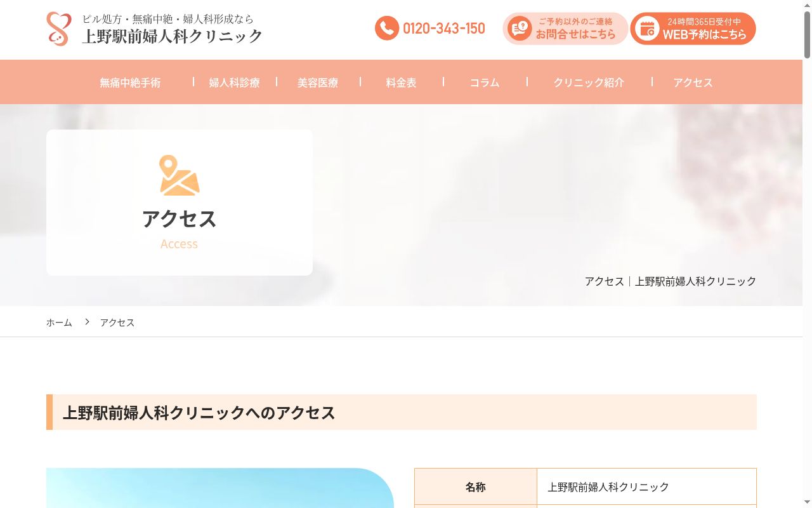The image size is (812, 508).
Task: Open the コラム menu item
Action: point(485,83)
